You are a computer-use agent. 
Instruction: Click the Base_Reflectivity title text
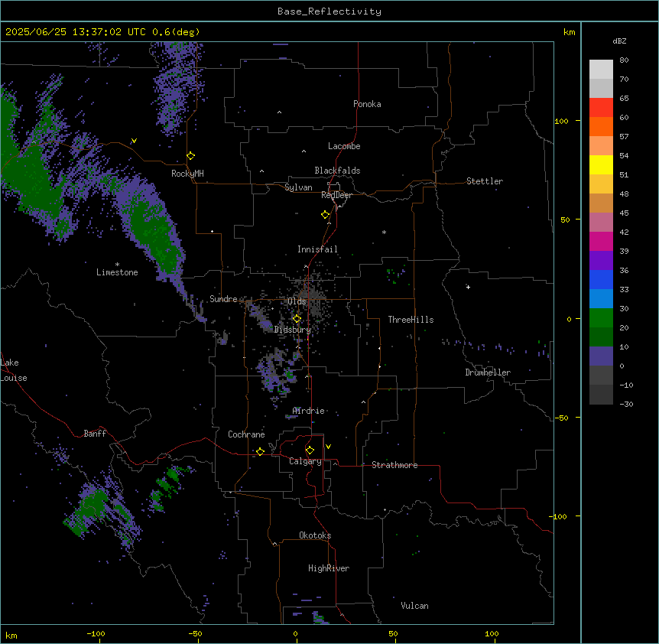click(329, 11)
